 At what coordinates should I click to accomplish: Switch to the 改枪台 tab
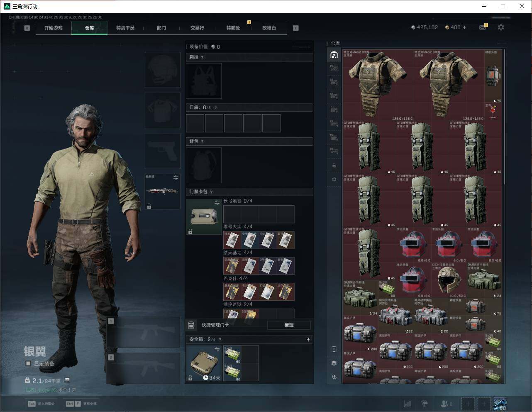coord(269,28)
